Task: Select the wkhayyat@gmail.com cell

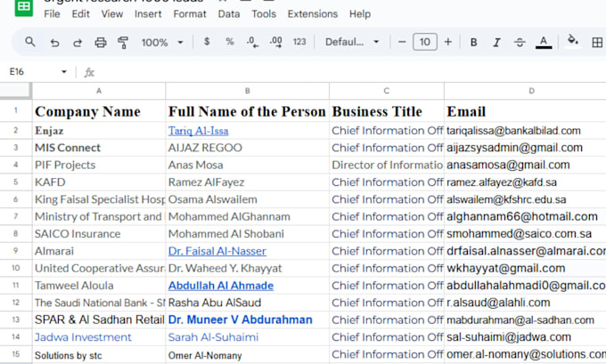Action: pos(525,268)
